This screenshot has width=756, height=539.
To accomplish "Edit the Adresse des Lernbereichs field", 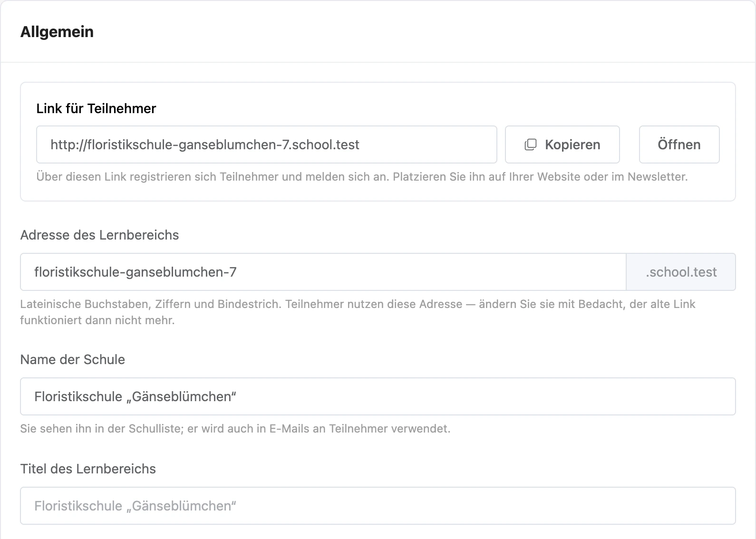I will 323,272.
